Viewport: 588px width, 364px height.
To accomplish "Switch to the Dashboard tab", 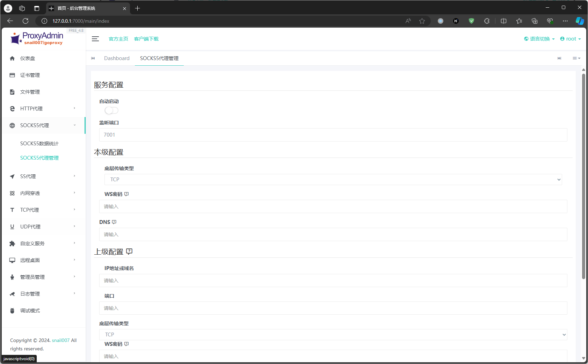I will tap(117, 58).
